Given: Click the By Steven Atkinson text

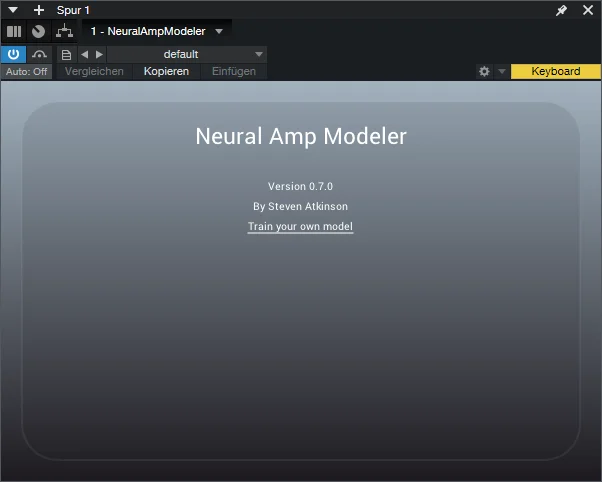Looking at the screenshot, I should point(300,206).
